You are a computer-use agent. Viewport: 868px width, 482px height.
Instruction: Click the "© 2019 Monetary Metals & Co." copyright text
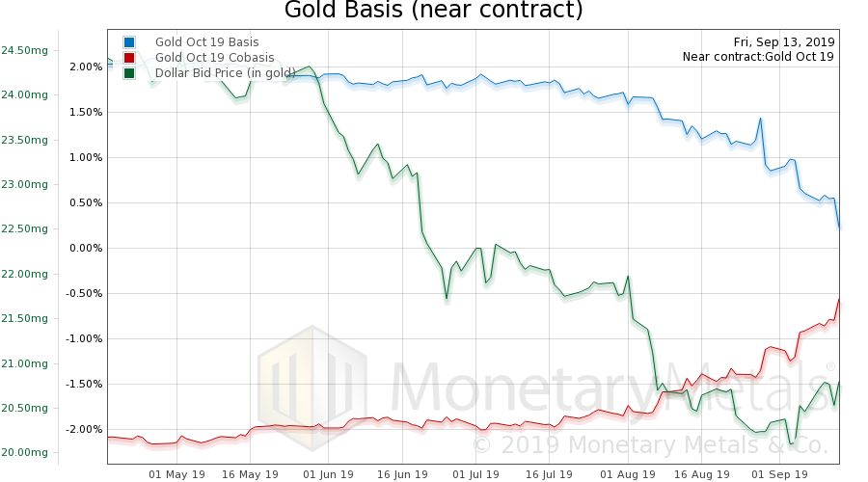[x=650, y=445]
